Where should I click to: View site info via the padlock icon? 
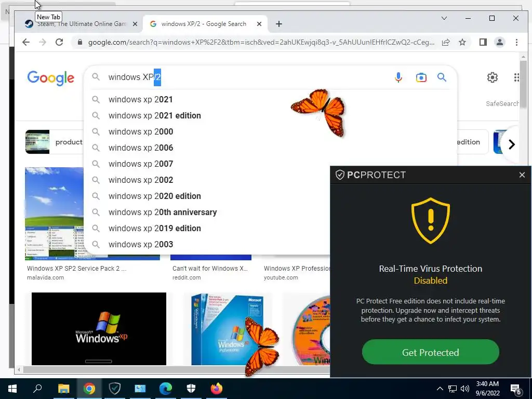click(80, 42)
